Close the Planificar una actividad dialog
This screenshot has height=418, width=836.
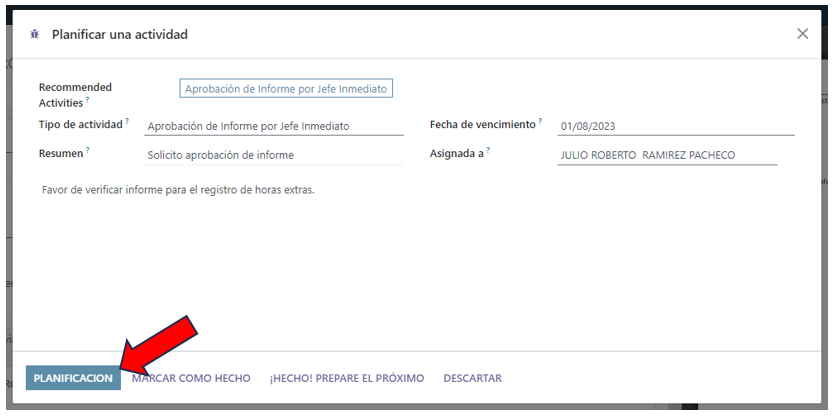(x=802, y=34)
